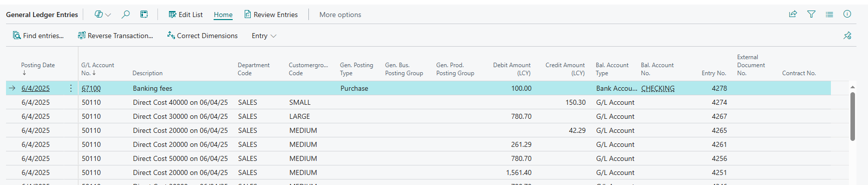This screenshot has width=868, height=185.
Task: Click entry number 4267
Action: [719, 116]
